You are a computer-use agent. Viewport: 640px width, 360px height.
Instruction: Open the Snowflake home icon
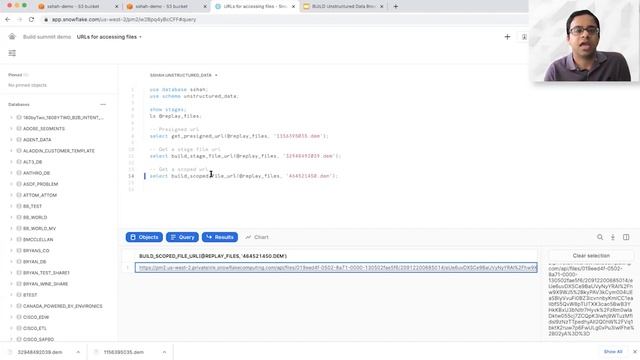point(12,37)
